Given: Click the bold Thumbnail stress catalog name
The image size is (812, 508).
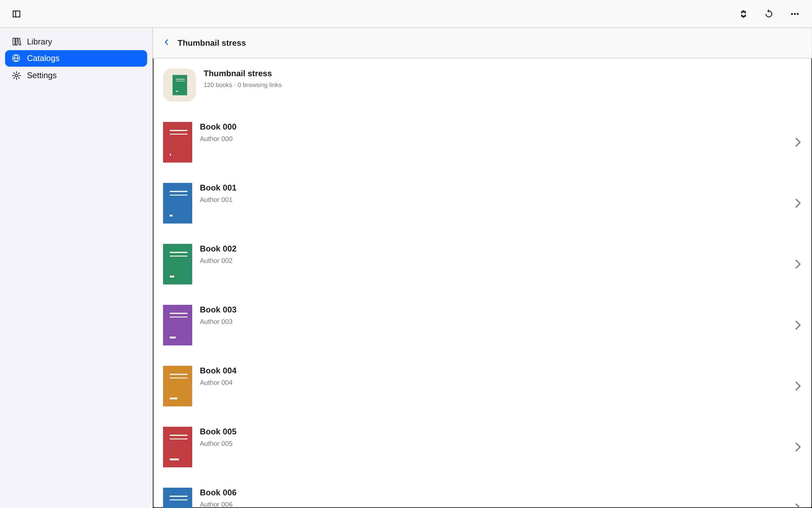Looking at the screenshot, I should (x=238, y=73).
